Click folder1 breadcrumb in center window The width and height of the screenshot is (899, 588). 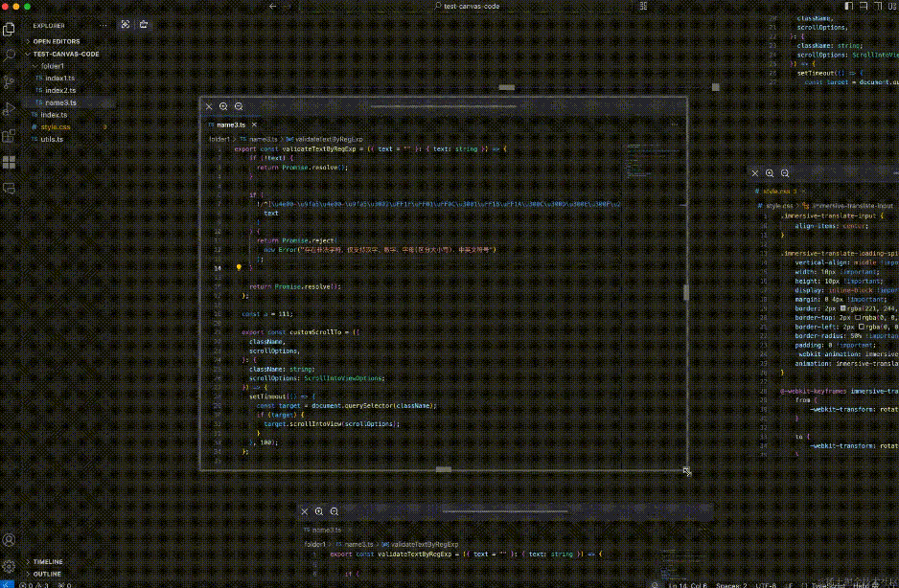219,139
